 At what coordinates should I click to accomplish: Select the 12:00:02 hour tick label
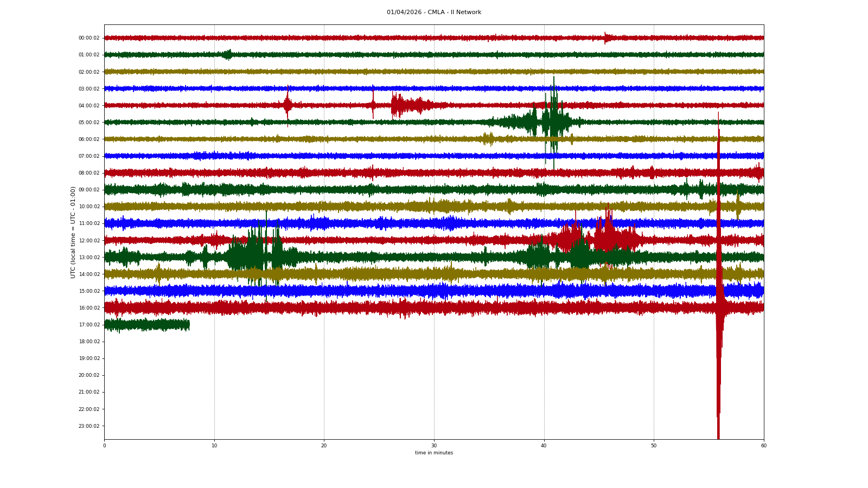[89, 241]
